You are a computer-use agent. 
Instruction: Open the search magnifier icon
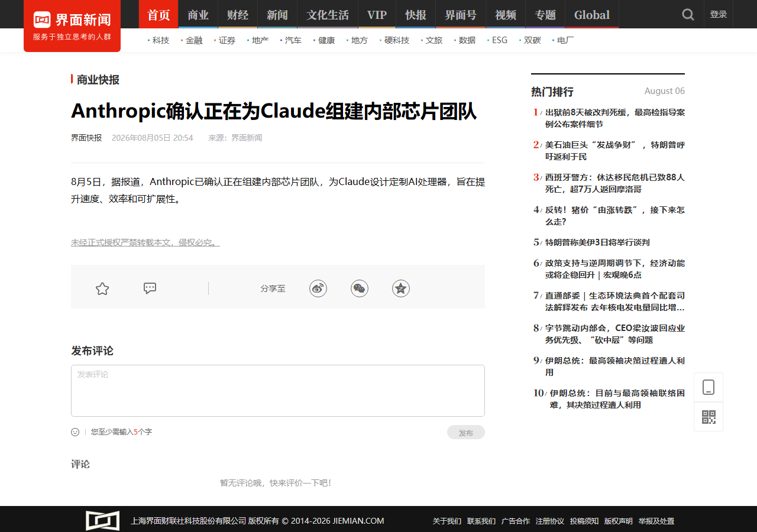point(688,14)
